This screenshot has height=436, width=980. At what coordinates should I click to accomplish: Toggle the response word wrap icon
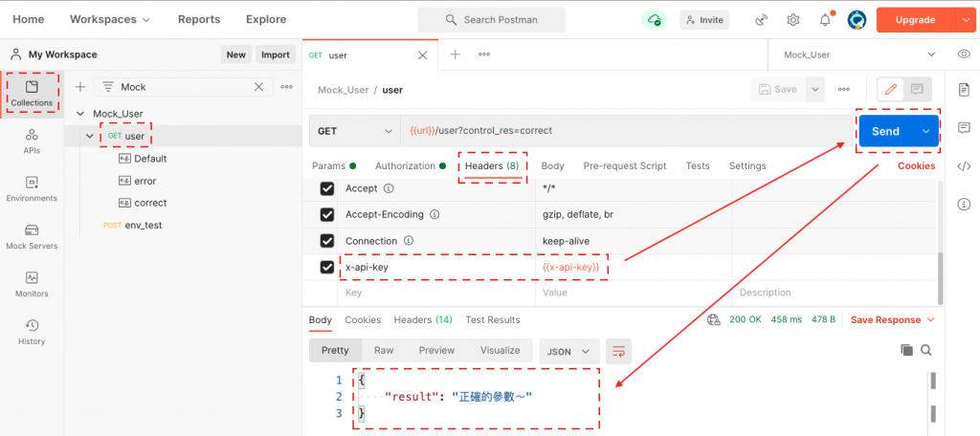point(619,351)
